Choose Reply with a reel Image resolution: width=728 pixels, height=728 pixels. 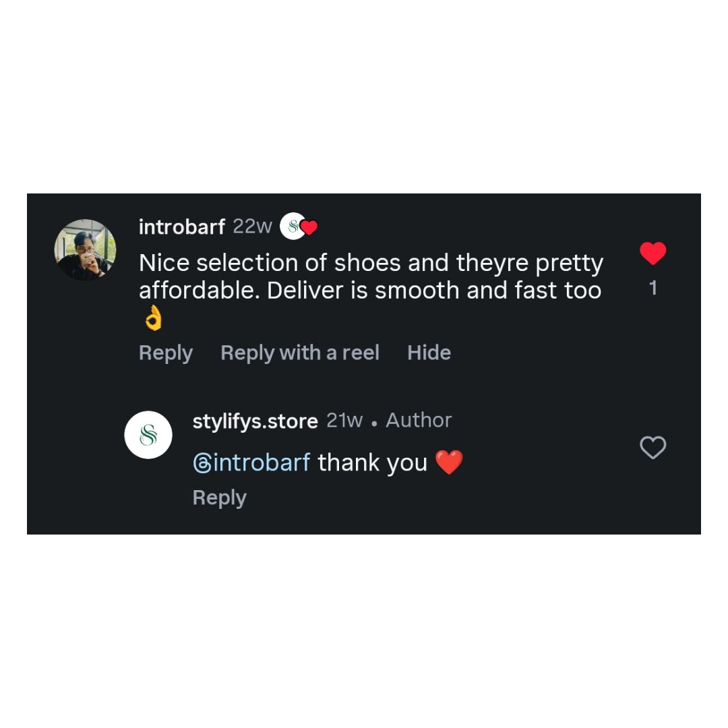point(300,353)
